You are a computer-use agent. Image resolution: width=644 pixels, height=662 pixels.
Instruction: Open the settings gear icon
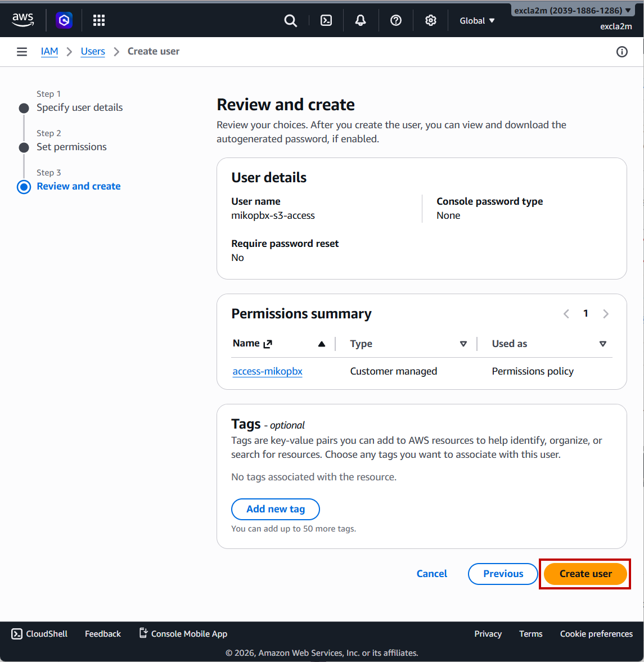pyautogui.click(x=431, y=21)
